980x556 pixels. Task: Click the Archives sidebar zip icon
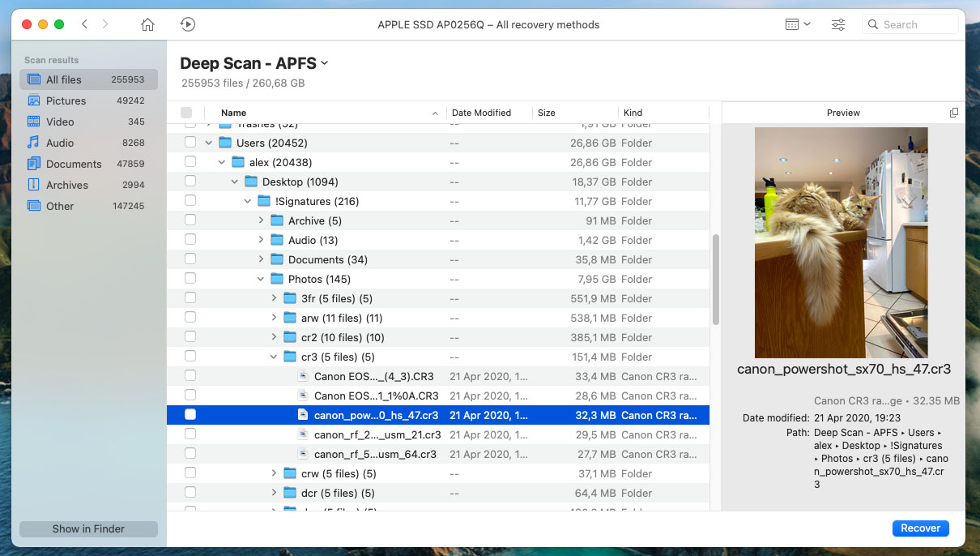[x=33, y=185]
